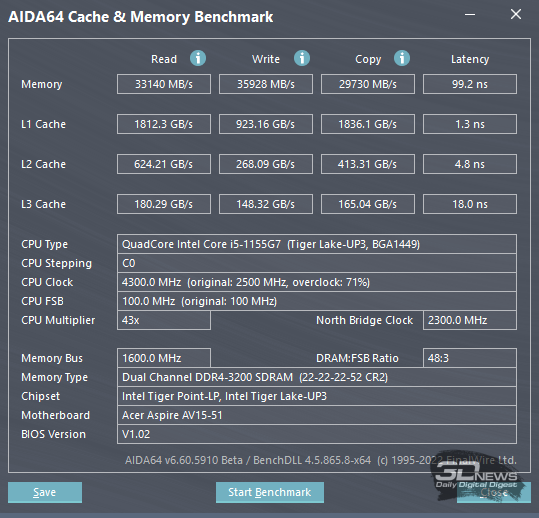
Task: Select L1 Cache latency 1.3 ns
Action: pyautogui.click(x=470, y=124)
